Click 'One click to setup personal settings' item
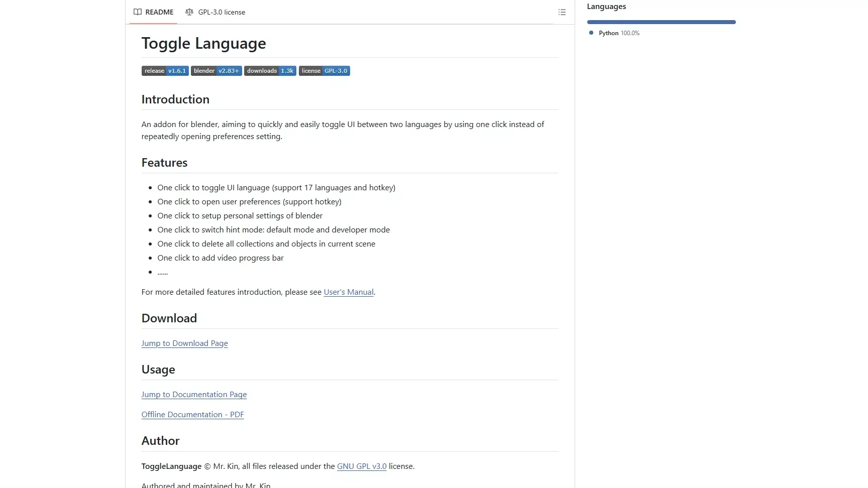The width and height of the screenshot is (868, 488). [x=240, y=216]
